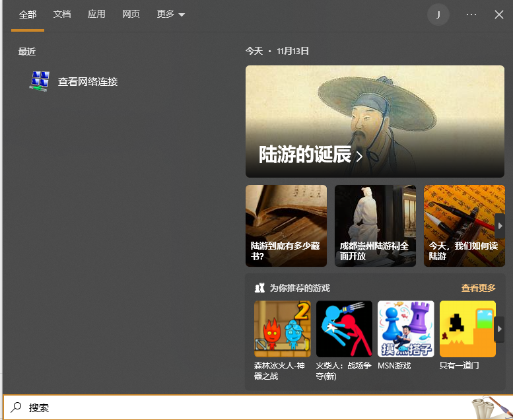Open the three-dot options menu

(471, 15)
